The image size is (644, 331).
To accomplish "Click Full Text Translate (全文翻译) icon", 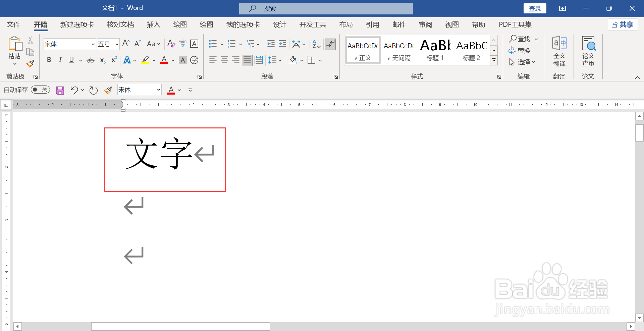I will tap(559, 52).
